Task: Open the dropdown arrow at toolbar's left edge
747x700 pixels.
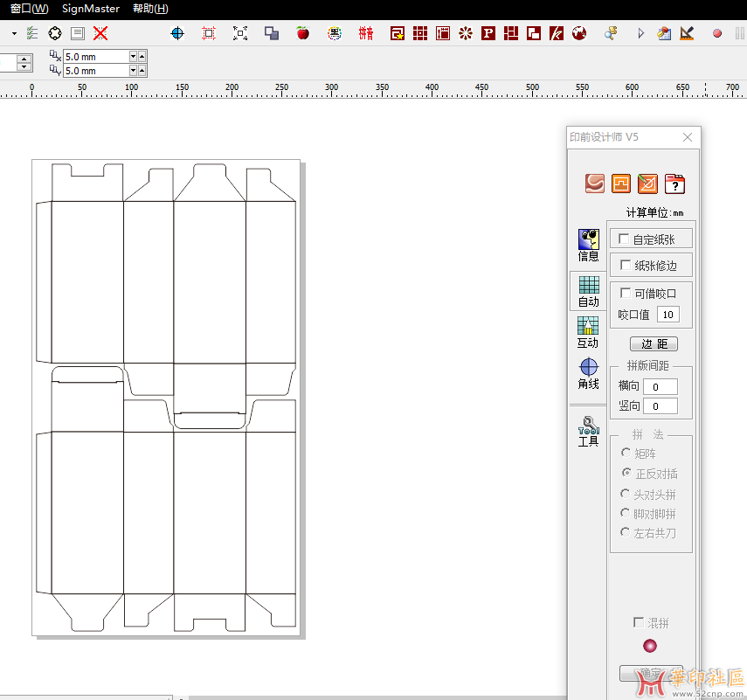Action: point(14,33)
